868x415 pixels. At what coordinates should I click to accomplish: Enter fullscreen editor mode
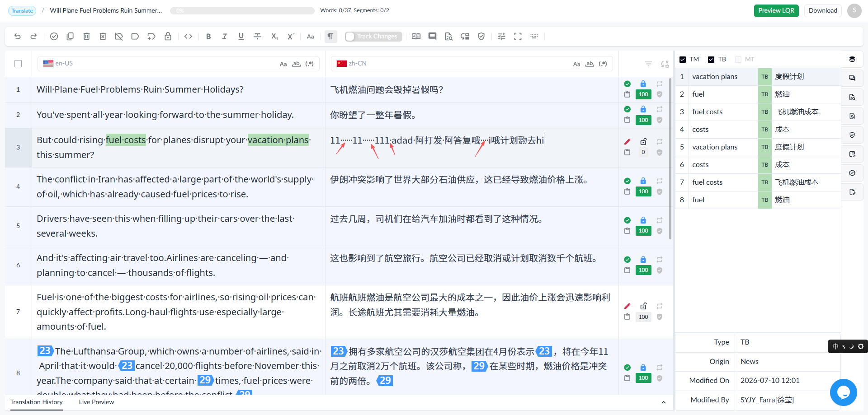click(518, 37)
